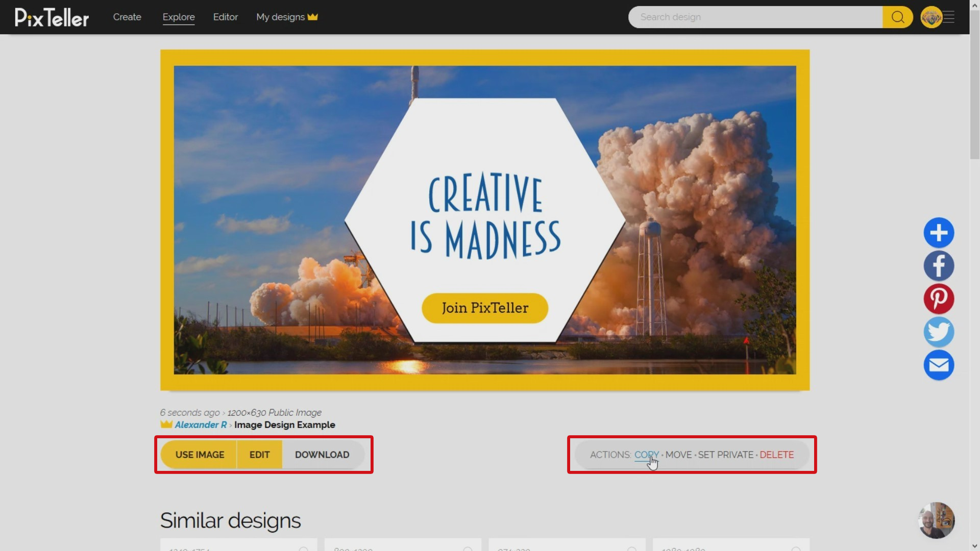Viewport: 980px width, 551px height.
Task: Select the Set Private action
Action: (725, 455)
